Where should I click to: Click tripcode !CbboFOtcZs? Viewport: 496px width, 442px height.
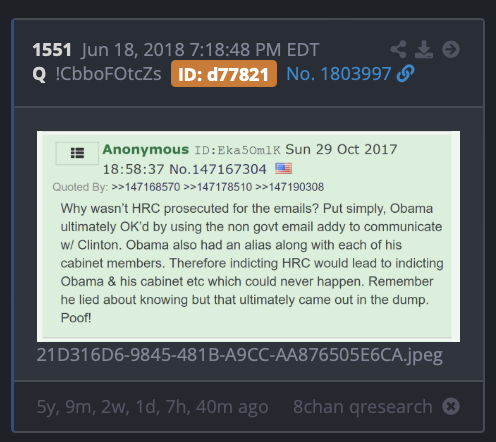click(108, 74)
